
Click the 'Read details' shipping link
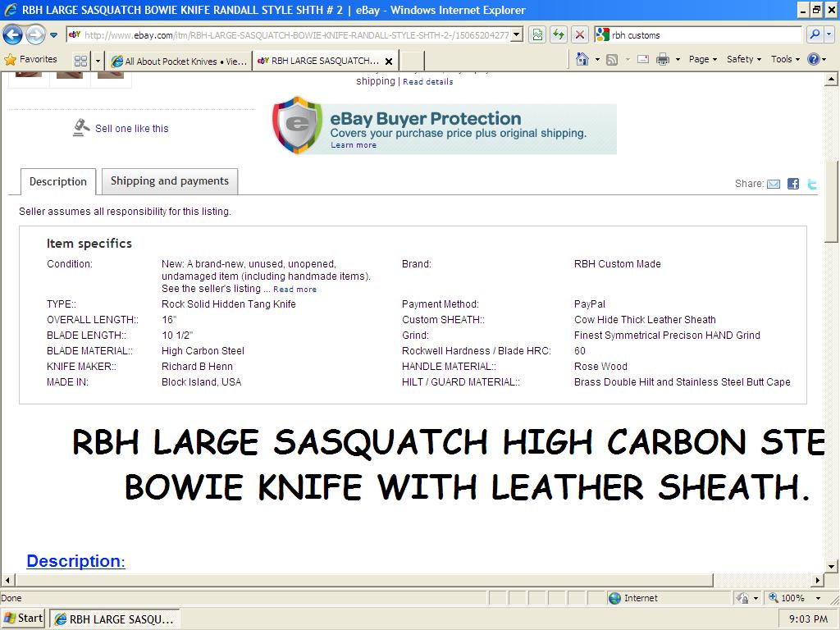pos(428,82)
